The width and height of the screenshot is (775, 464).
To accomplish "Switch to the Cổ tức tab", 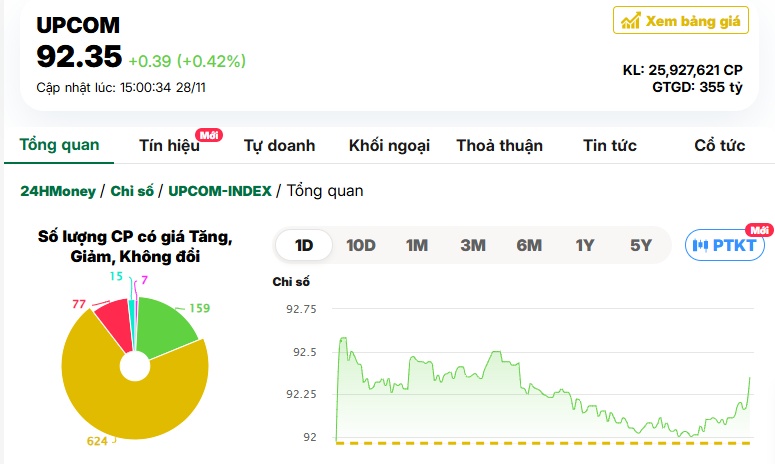I will point(719,146).
